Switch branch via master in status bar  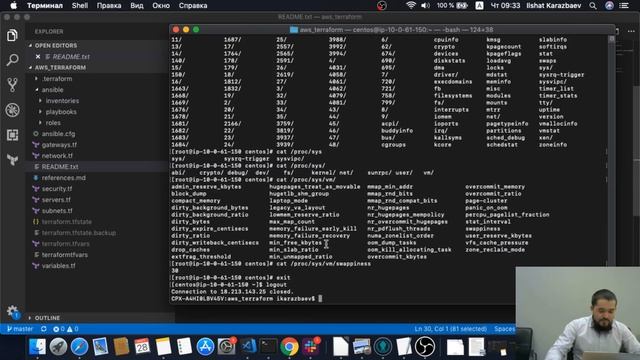click(x=20, y=329)
